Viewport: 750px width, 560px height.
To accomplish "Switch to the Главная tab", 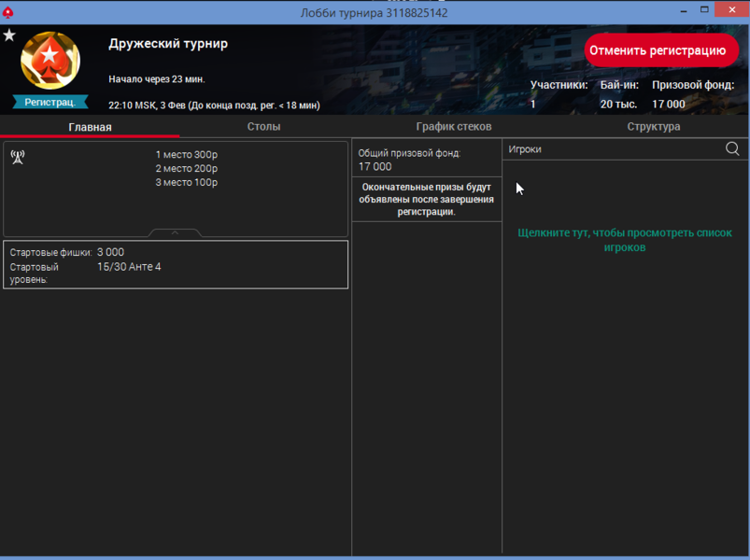I will 90,127.
